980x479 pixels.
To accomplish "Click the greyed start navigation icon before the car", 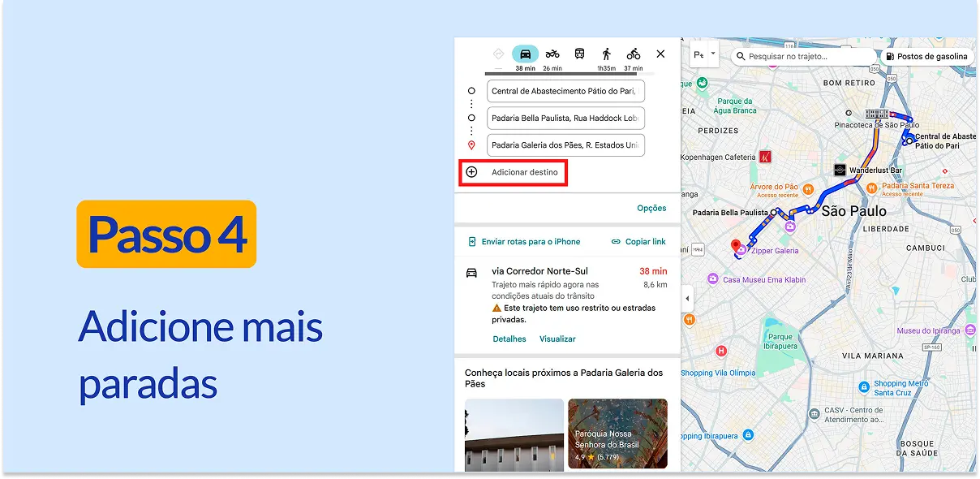I will coord(498,54).
